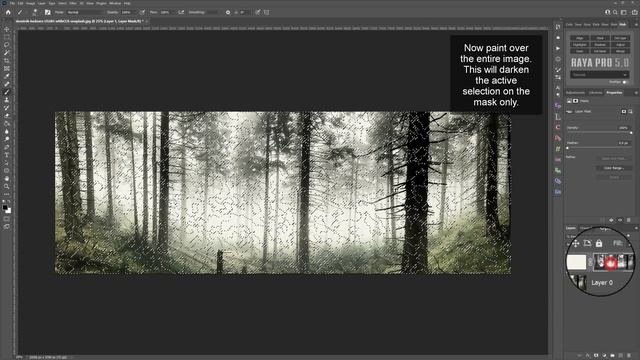
Task: Click the Feather slider handle
Action: (568, 148)
